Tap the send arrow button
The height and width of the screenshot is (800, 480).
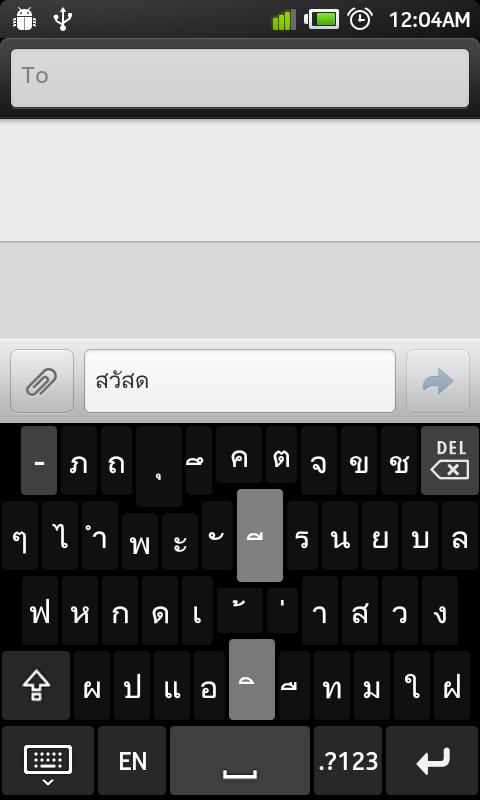pos(438,381)
